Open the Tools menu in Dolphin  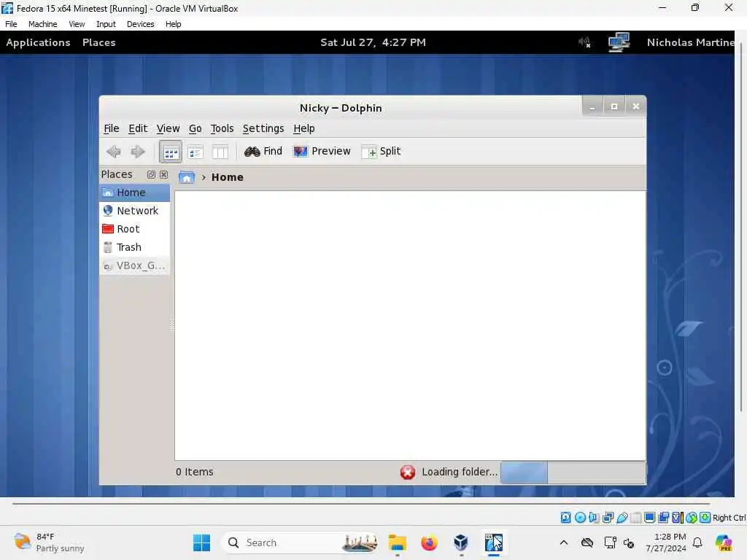(222, 128)
